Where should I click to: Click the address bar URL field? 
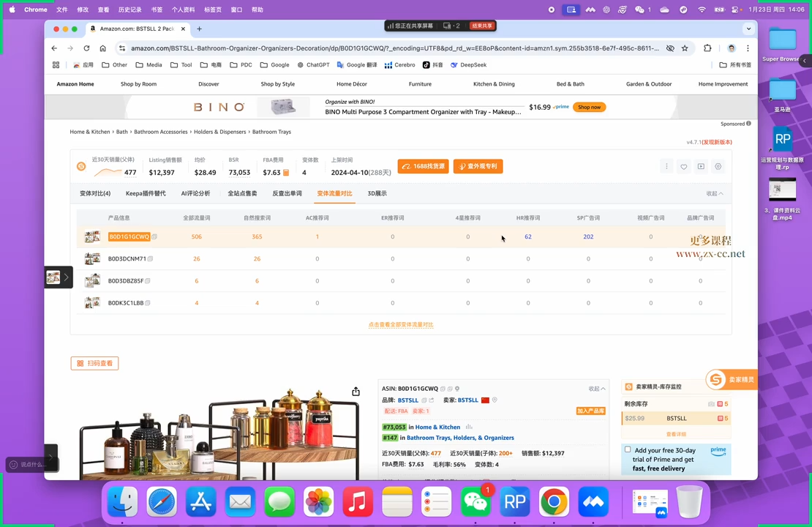pos(395,48)
